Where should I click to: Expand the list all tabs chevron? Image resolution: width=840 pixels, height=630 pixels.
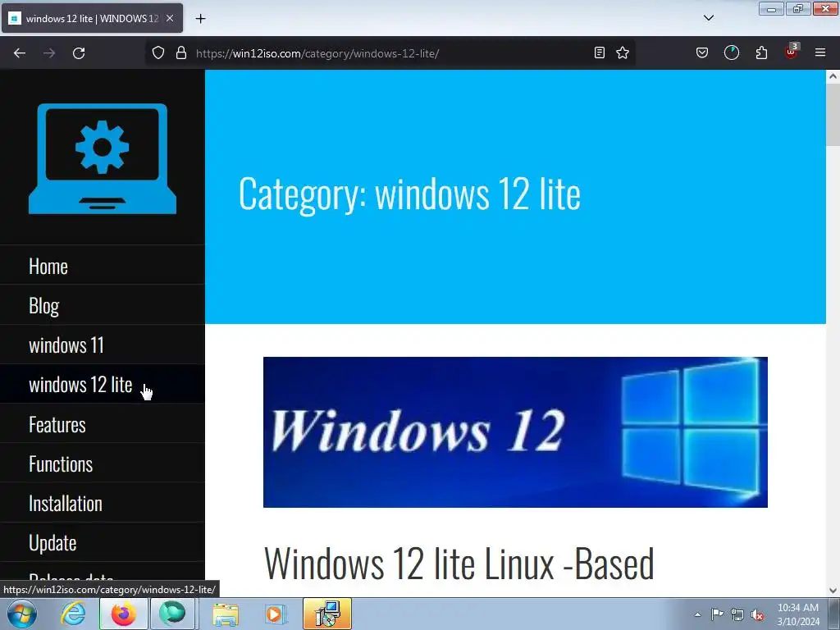708,18
